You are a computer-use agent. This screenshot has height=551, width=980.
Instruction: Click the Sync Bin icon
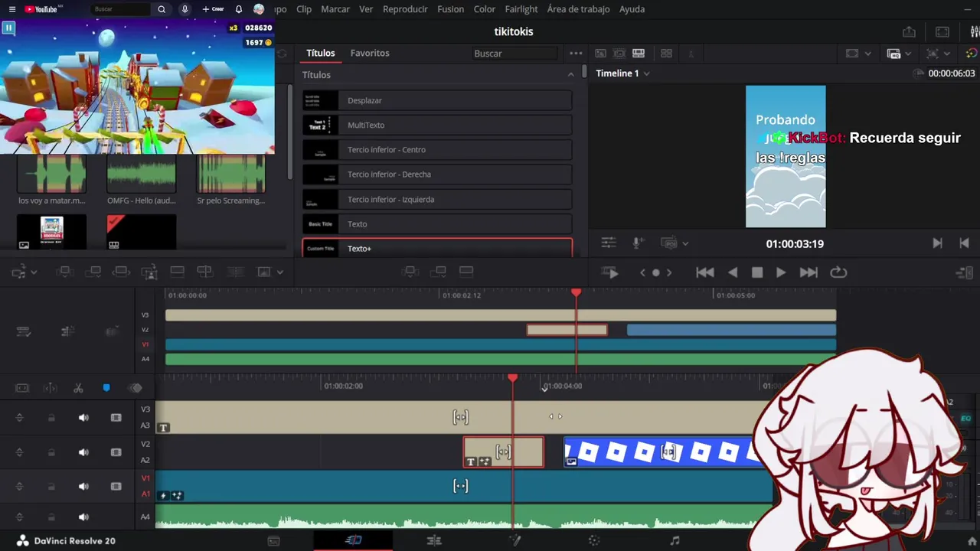tap(666, 54)
